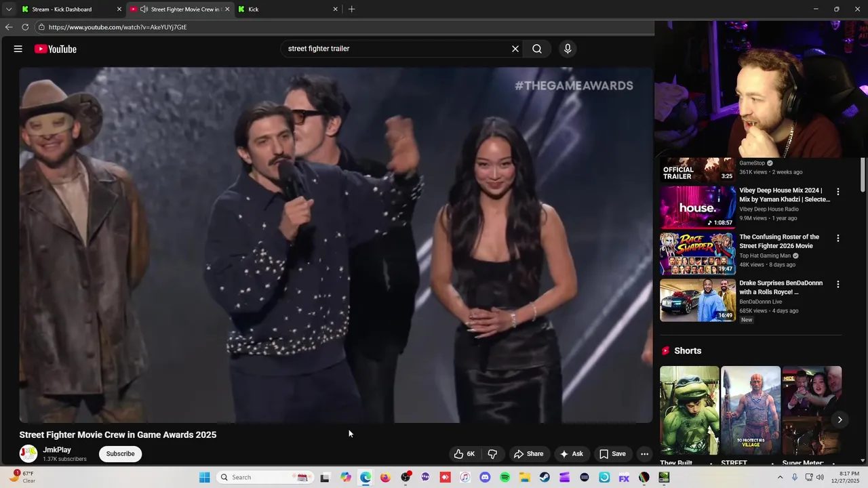Open the Windows Start menu
868x488 pixels.
coord(205,477)
